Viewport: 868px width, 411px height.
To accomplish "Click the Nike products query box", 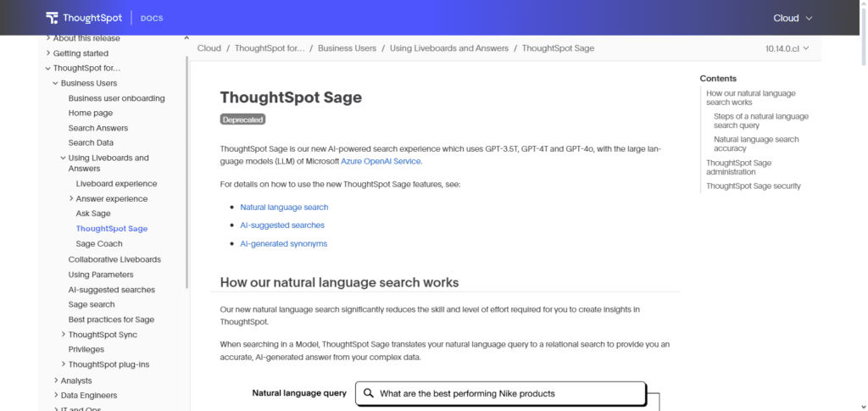I will [x=500, y=394].
